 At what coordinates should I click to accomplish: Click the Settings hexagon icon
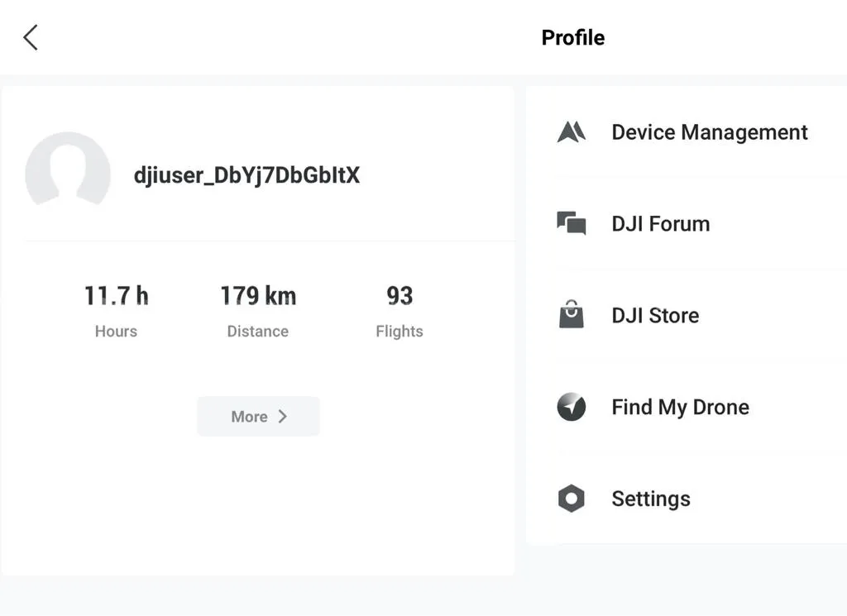point(571,499)
